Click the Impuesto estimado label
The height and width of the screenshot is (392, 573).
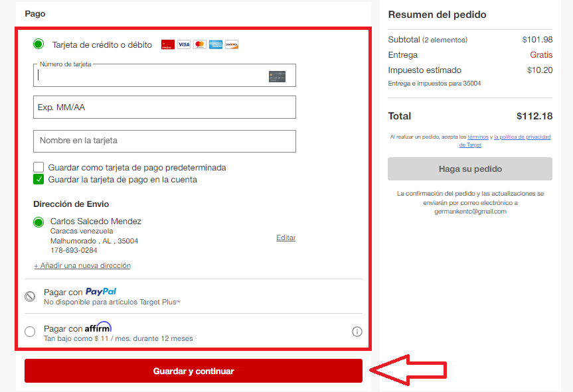[x=425, y=70]
